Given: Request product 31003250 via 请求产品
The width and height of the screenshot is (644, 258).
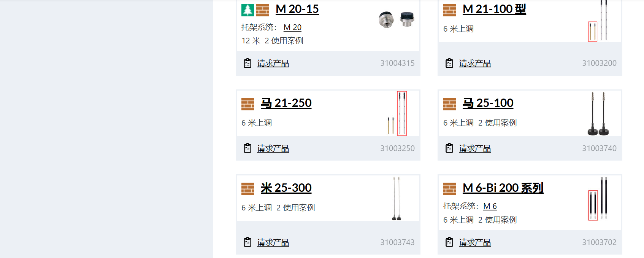Looking at the screenshot, I should pyautogui.click(x=273, y=148).
